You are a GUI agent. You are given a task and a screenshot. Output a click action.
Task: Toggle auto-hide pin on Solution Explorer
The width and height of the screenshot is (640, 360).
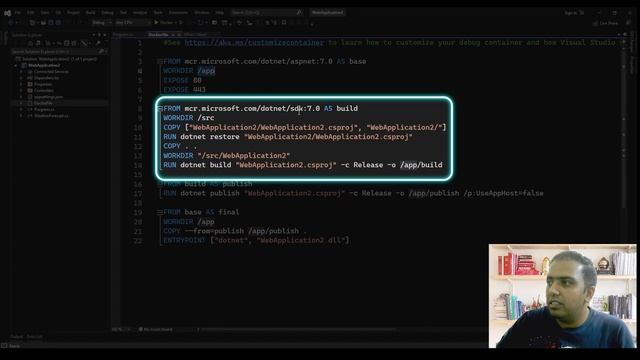(x=99, y=35)
